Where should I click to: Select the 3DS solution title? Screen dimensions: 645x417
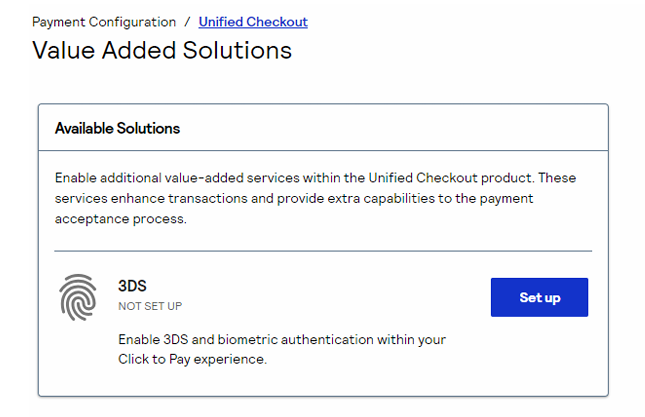click(x=133, y=286)
